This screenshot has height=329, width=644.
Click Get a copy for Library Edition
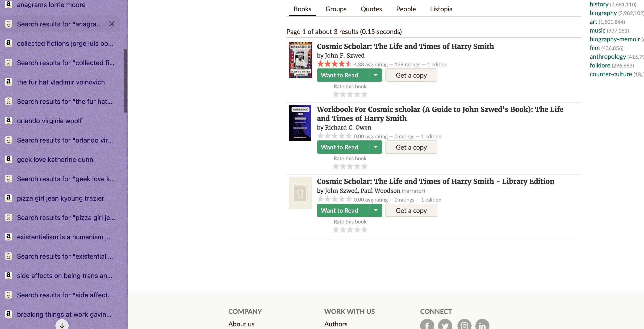tap(411, 211)
